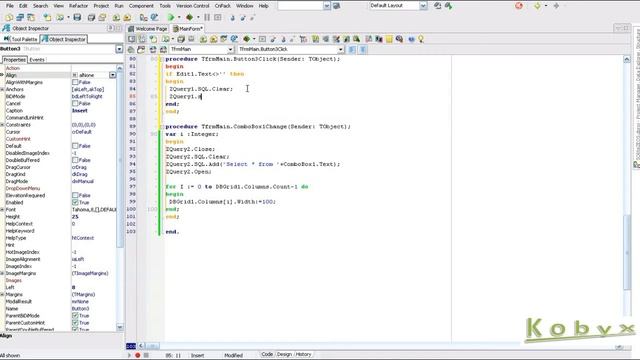Click the save desktop layout icon beside Default Layout

click(x=438, y=6)
